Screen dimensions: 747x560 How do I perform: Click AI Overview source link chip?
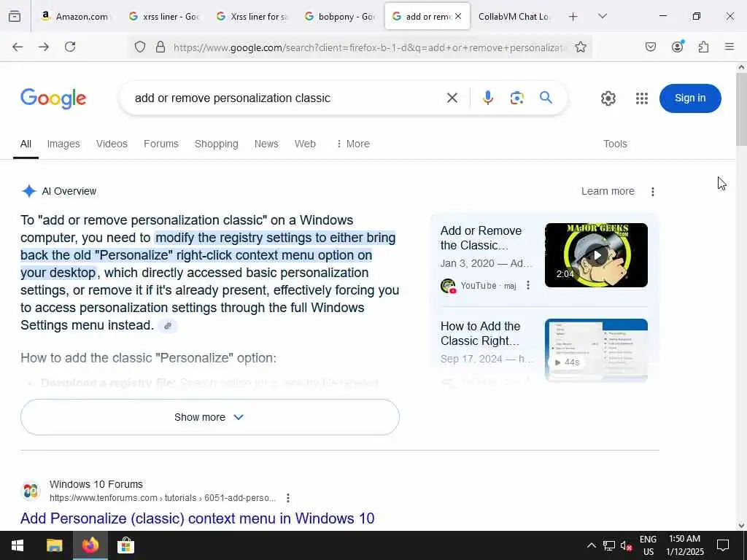click(x=167, y=326)
